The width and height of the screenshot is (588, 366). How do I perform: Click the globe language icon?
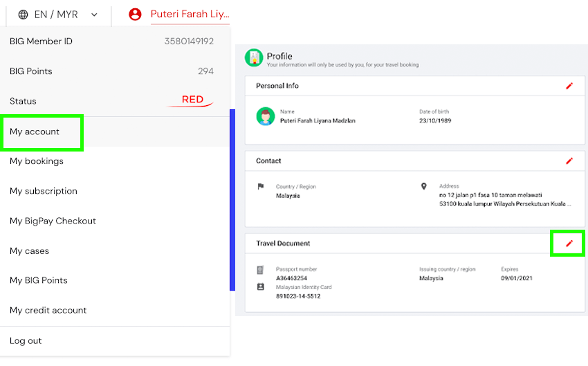pos(24,15)
